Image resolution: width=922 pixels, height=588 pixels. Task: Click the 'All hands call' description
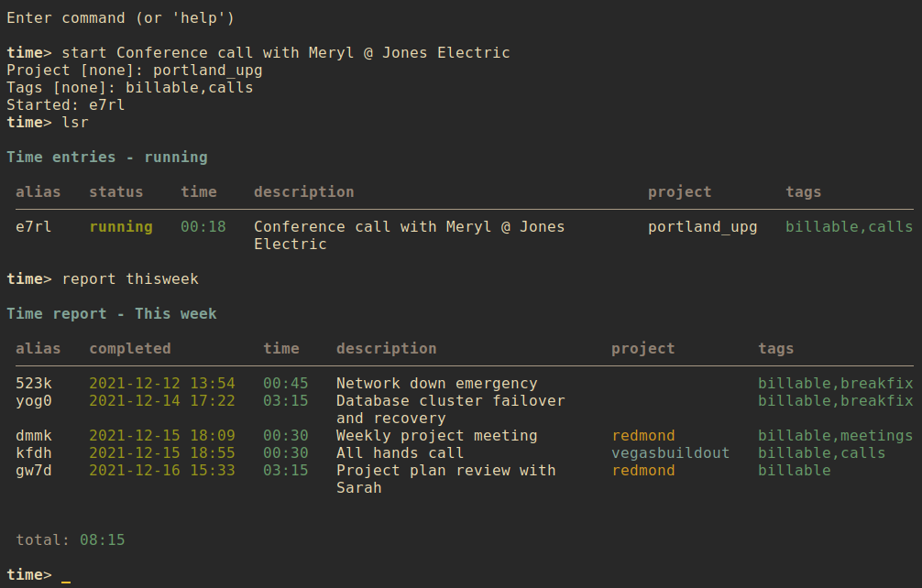(401, 453)
